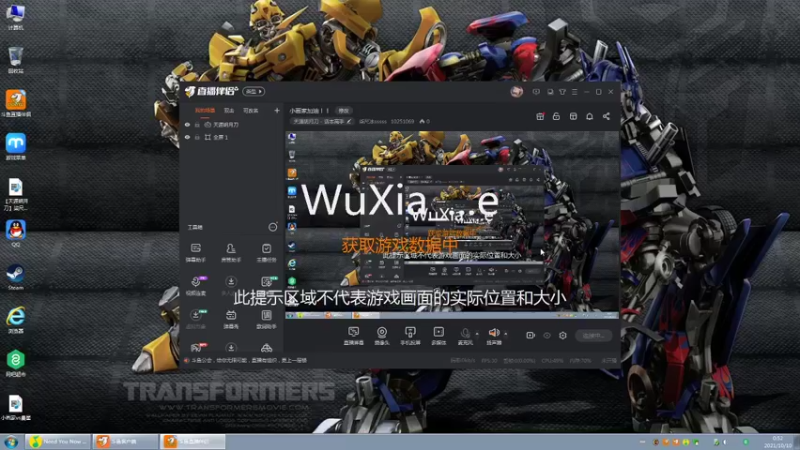Add a multimedia source (多媒体)
800x450 pixels.
pyautogui.click(x=438, y=336)
